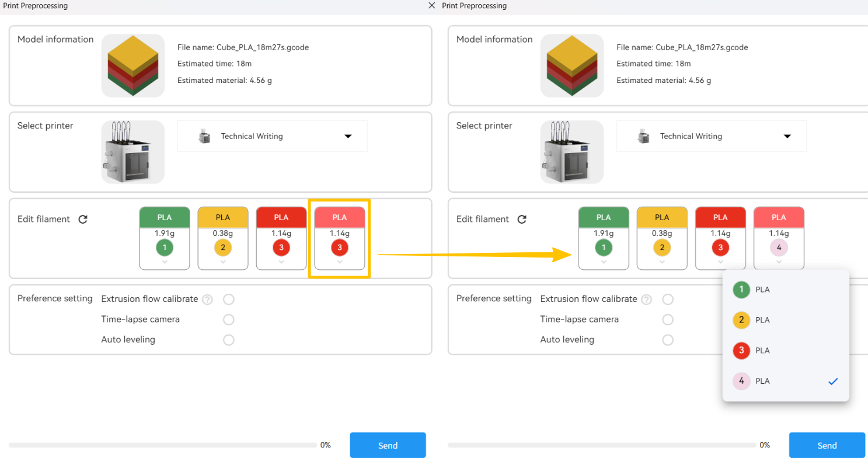Click the progress bar in left dialog

click(162, 445)
